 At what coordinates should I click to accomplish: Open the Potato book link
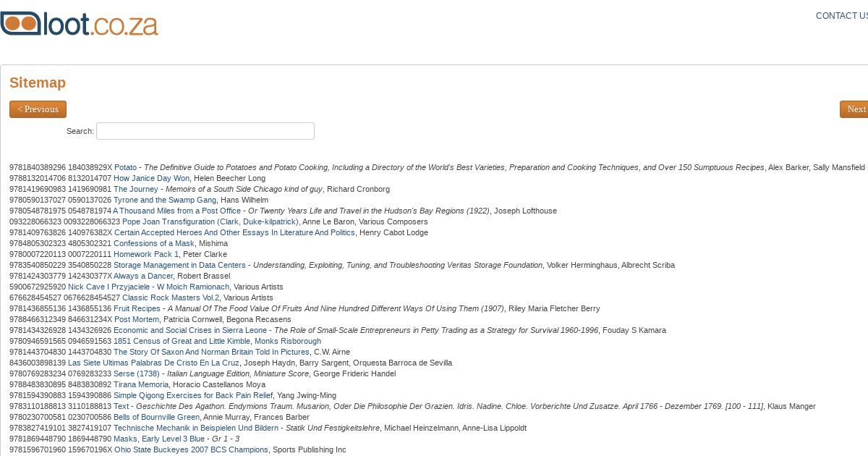click(125, 167)
